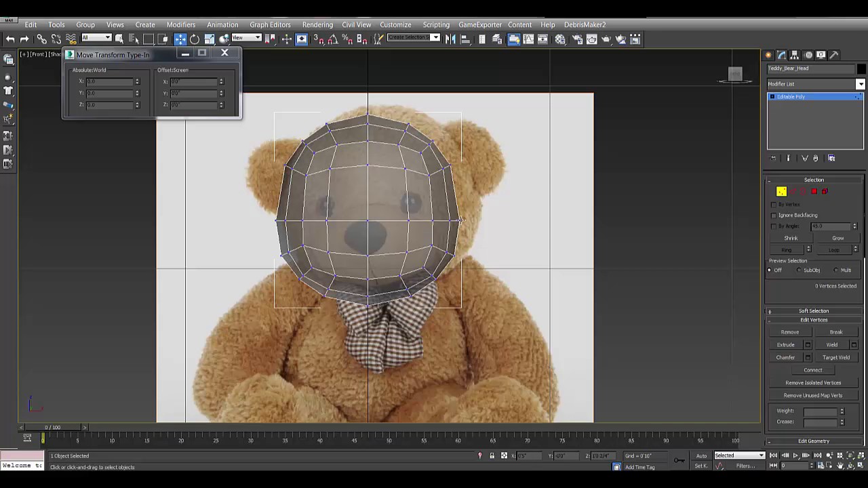Click the Mirror tool icon
The height and width of the screenshot is (488, 868).
[x=450, y=39]
